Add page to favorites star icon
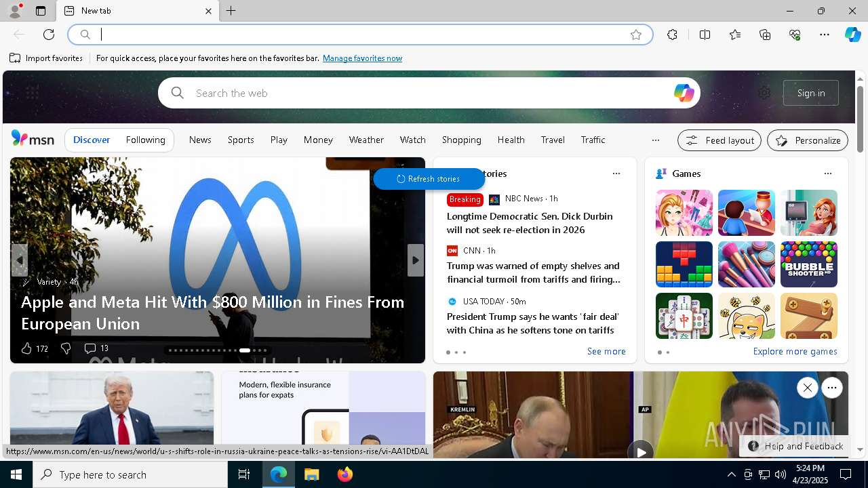868x488 pixels. click(636, 35)
